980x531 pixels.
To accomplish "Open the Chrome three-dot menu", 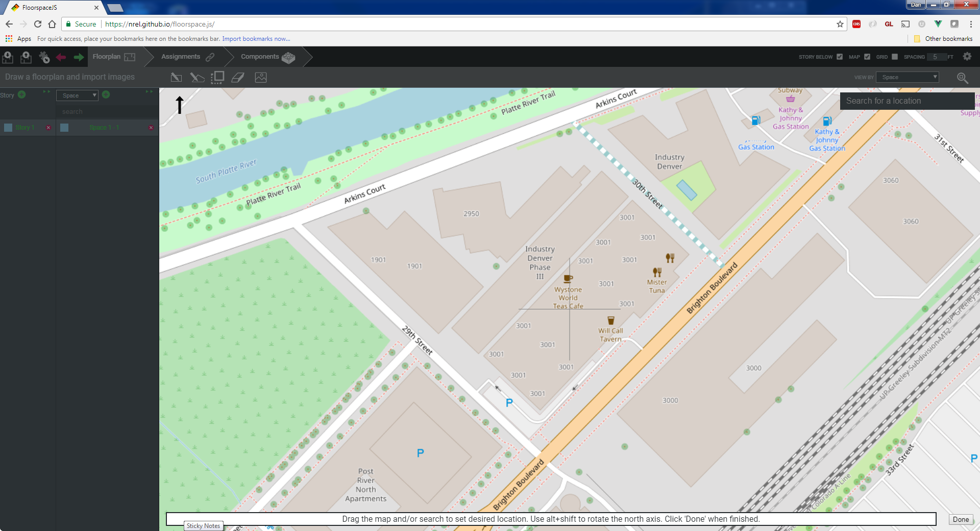I will [971, 24].
